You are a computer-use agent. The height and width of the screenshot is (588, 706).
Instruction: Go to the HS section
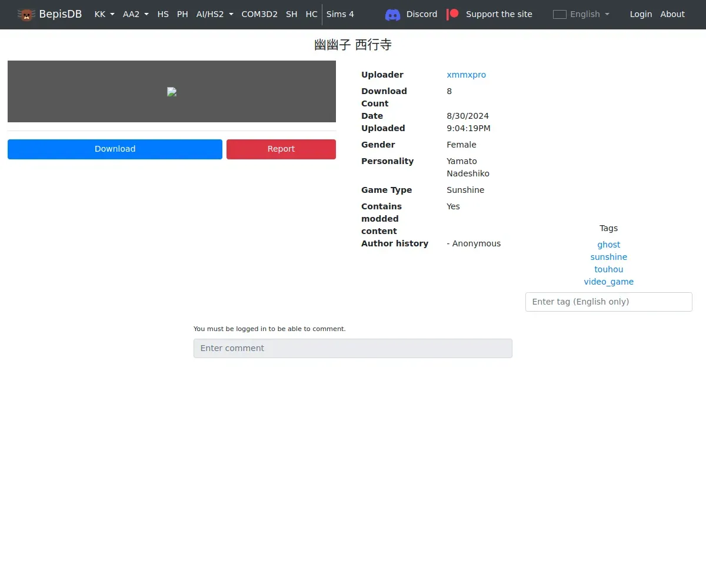(x=163, y=14)
